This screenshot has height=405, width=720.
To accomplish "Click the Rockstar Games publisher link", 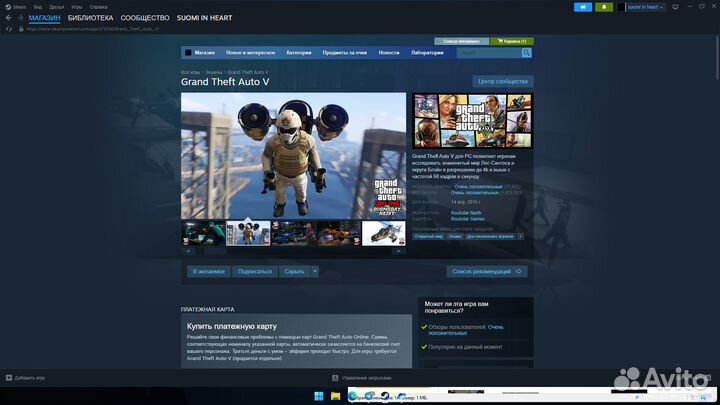I will point(467,219).
